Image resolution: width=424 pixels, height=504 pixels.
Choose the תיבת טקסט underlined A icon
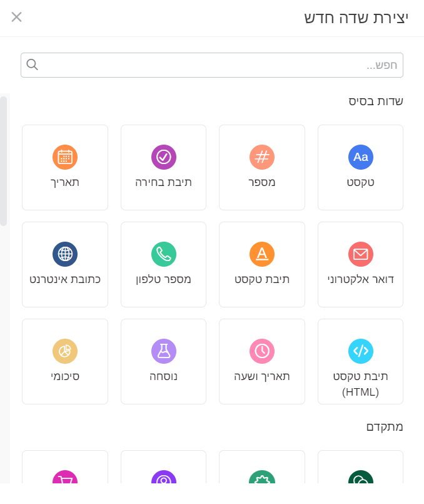(x=262, y=254)
